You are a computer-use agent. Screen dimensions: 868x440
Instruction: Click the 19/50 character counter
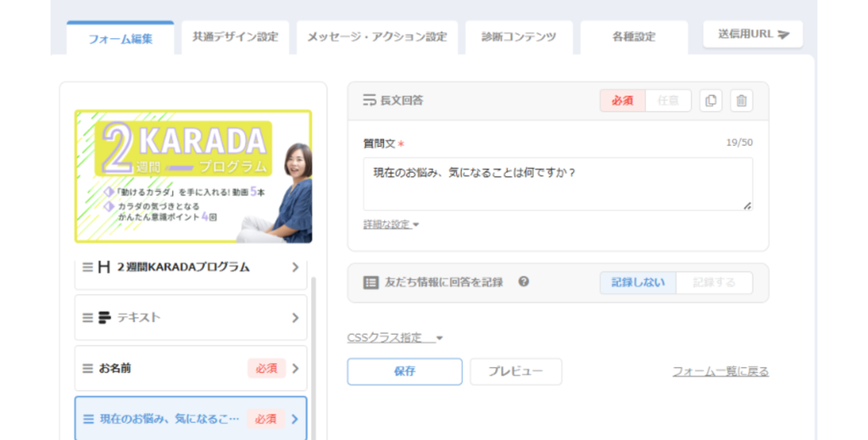[x=739, y=142]
